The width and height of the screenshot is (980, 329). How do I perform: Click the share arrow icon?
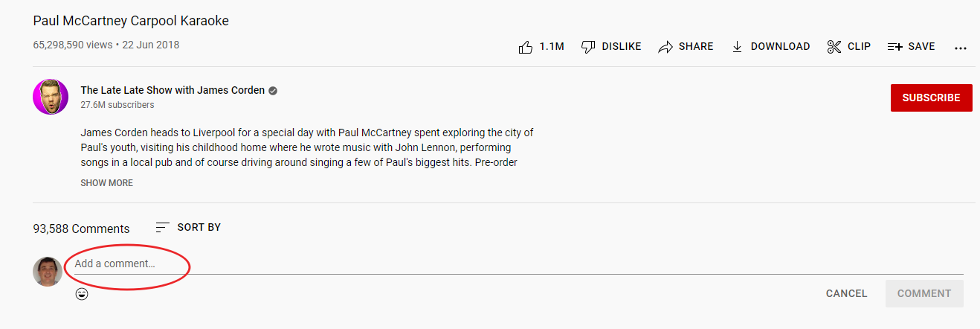(665, 47)
